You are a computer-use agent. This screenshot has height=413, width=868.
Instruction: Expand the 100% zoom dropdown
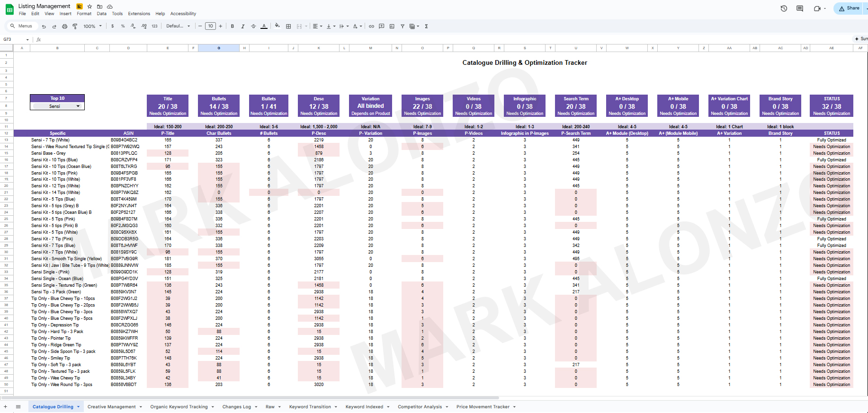click(93, 26)
